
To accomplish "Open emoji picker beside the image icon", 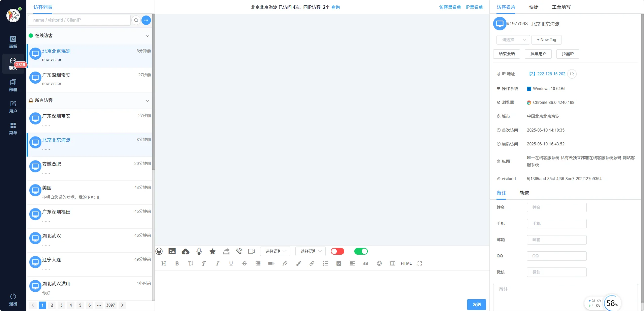I will click(159, 251).
